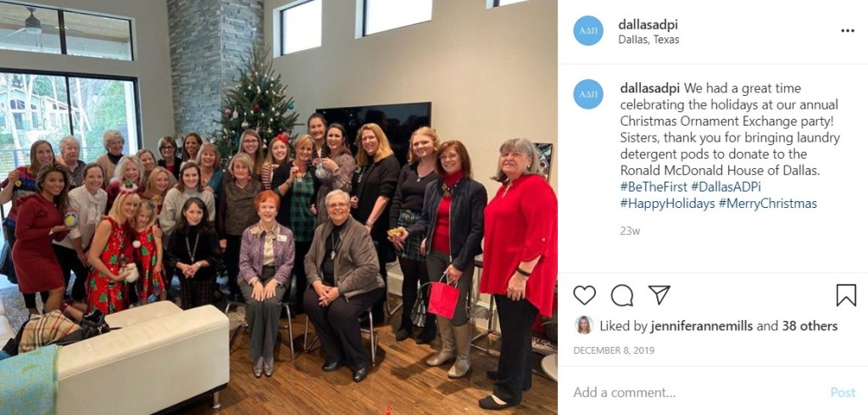Viewport: 868px width, 415px height.
Task: Open the three-dot more options menu
Action: [x=848, y=31]
